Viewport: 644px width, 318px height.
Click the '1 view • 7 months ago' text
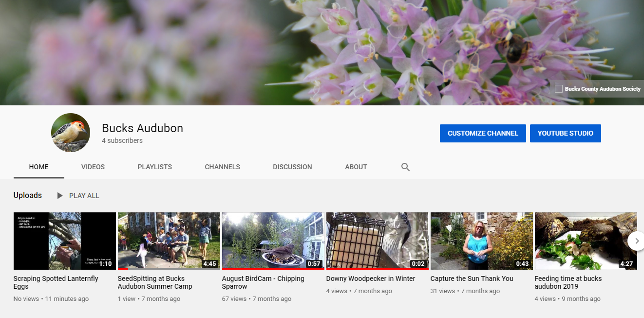[x=149, y=299]
